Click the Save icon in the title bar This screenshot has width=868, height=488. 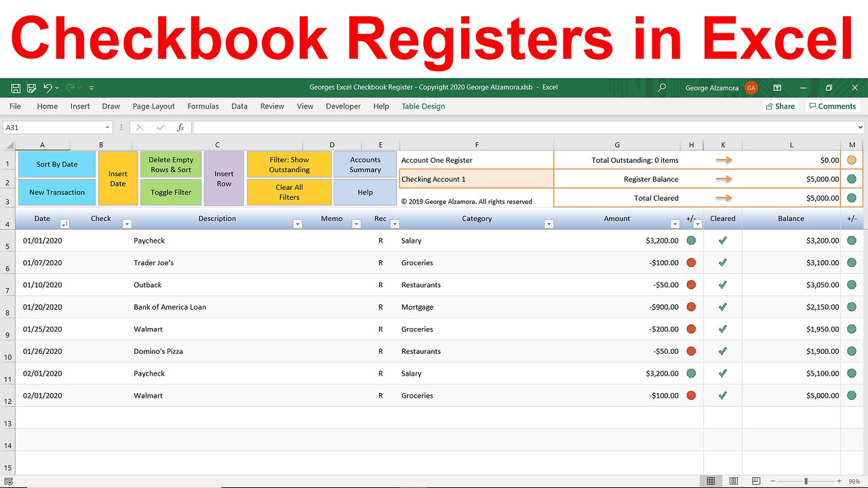[16, 88]
